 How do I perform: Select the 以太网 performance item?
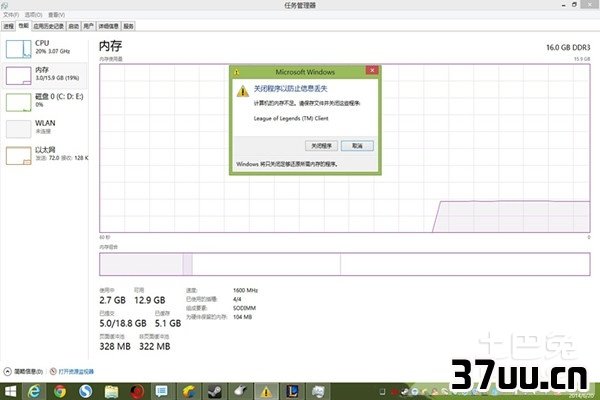click(44, 155)
